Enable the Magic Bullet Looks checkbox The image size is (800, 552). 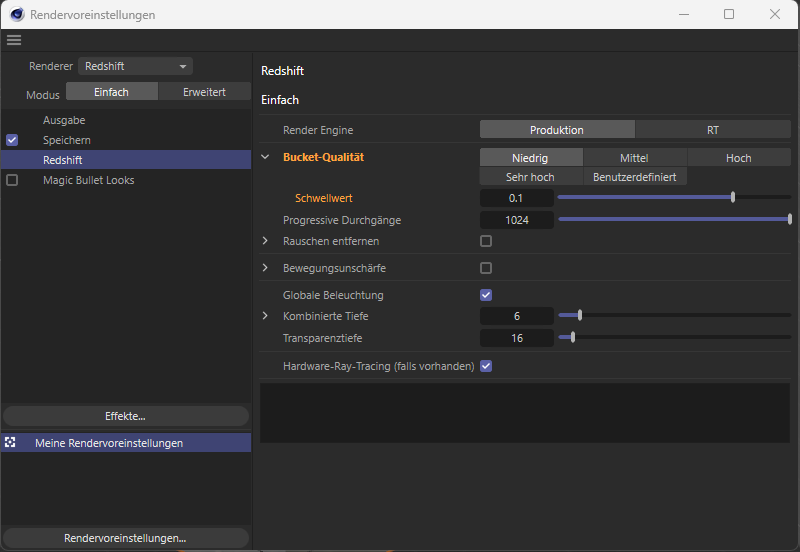[12, 180]
